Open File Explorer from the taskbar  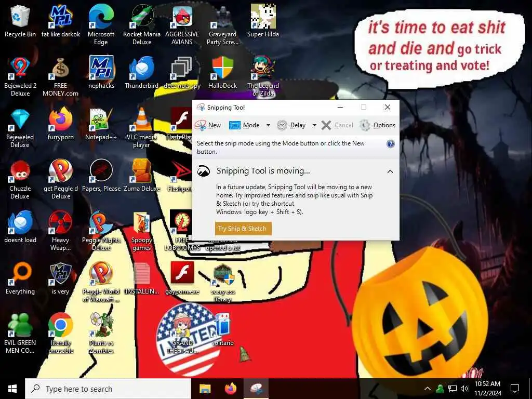point(205,389)
